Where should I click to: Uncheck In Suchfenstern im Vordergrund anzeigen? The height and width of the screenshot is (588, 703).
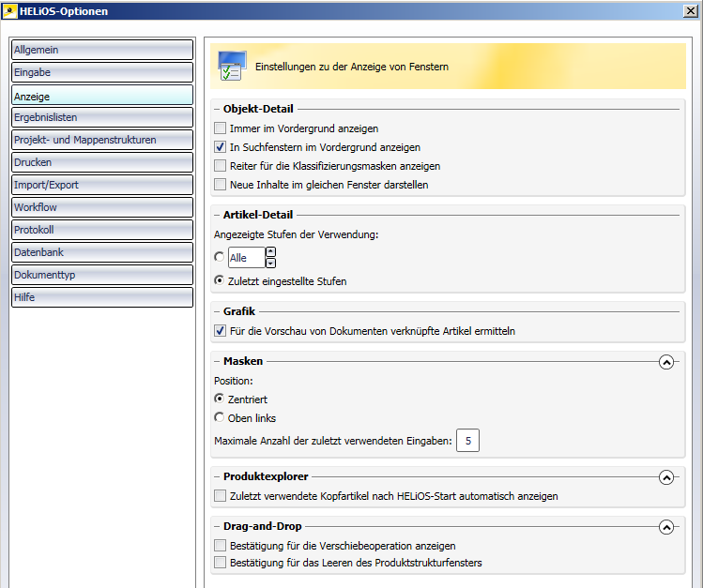click(221, 147)
